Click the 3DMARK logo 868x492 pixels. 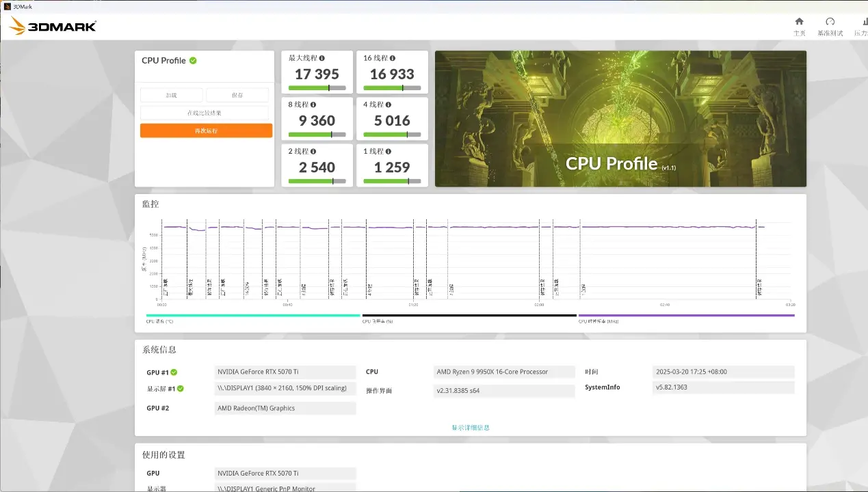coord(52,26)
